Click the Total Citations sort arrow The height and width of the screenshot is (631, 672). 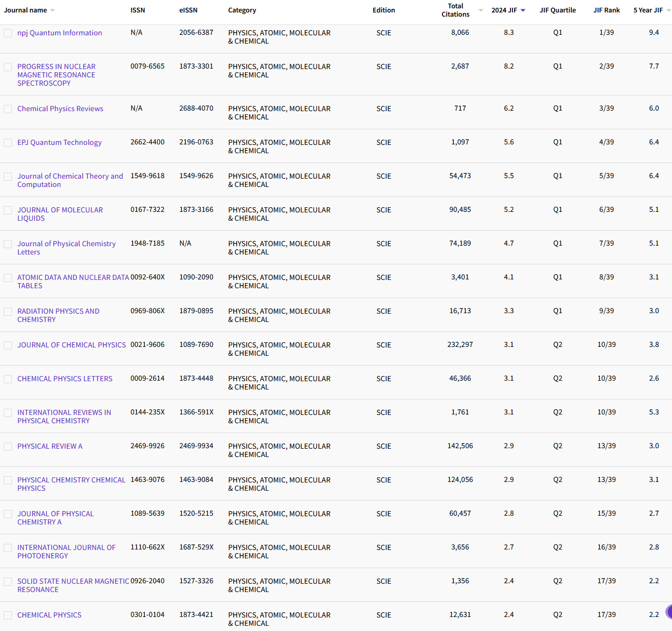480,10
